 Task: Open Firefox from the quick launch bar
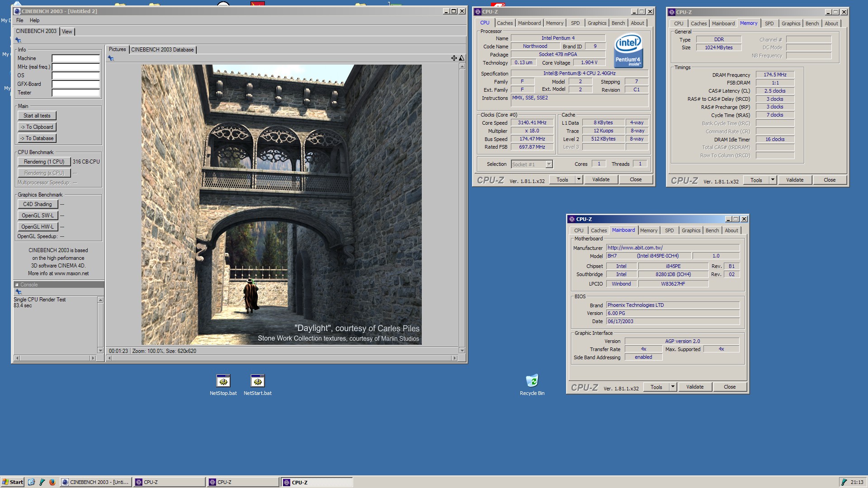pyautogui.click(x=52, y=482)
